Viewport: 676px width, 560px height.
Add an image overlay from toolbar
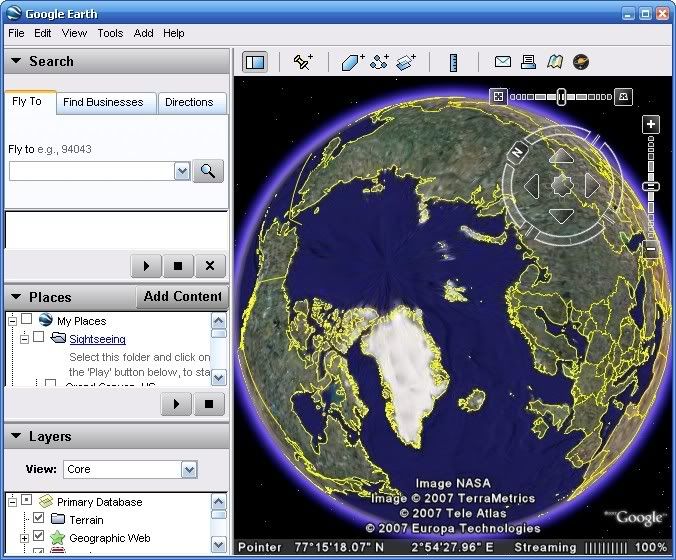pyautogui.click(x=406, y=62)
